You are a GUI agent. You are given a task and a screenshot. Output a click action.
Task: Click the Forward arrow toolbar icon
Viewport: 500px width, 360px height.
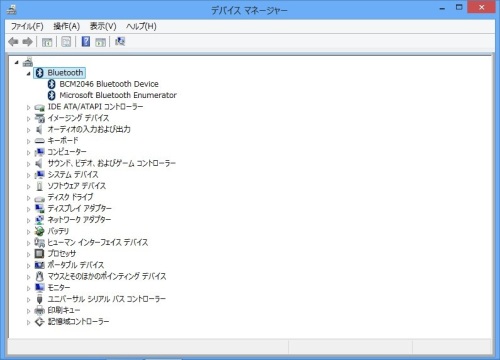click(x=27, y=42)
